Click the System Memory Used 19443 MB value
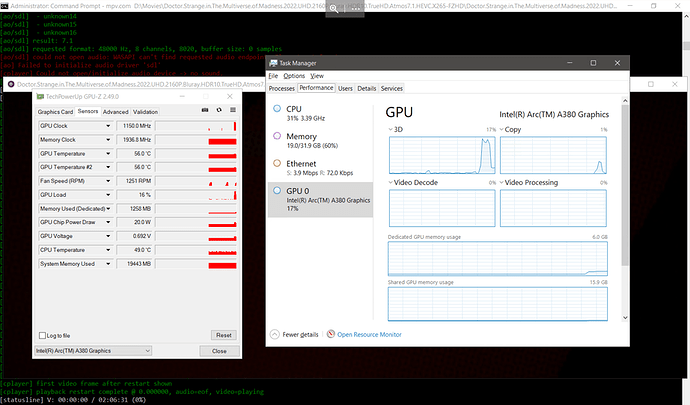Screen dimensions: 690x405 (135, 264)
